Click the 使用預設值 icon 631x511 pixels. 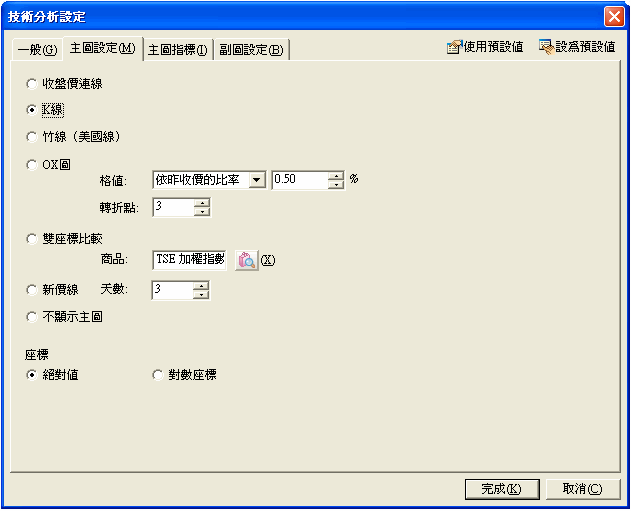pos(454,47)
